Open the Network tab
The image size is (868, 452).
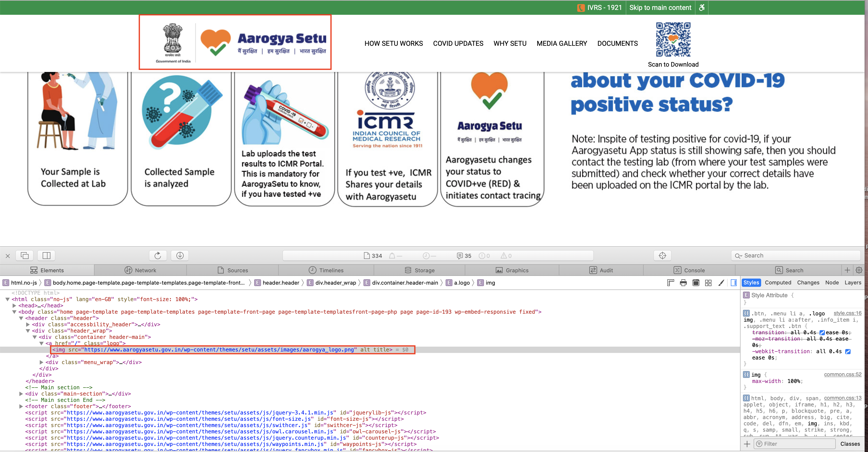(x=140, y=271)
